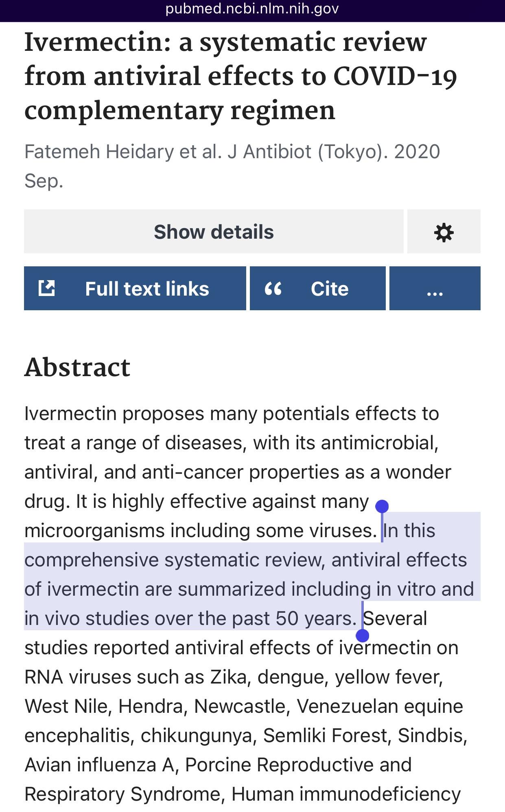Tap the pubmed.ncbi.nlm.nih.gov address bar
This screenshot has width=505, height=812.
coord(252,9)
